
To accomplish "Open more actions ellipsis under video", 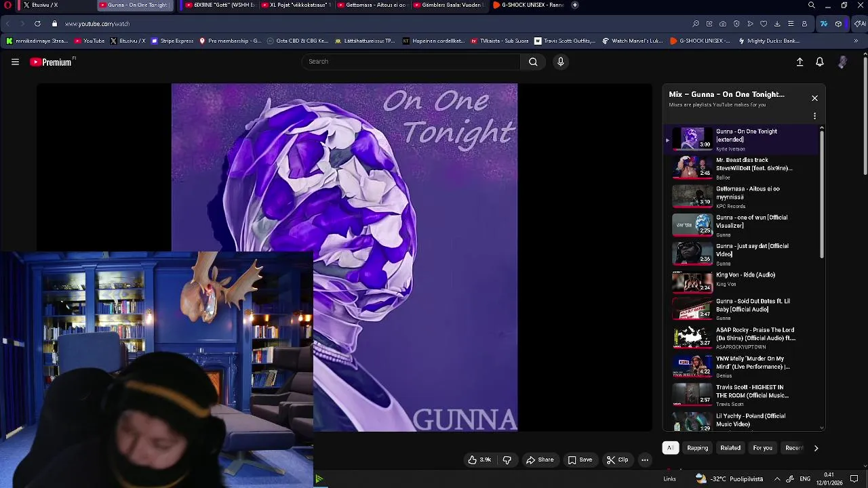I will pos(645,460).
